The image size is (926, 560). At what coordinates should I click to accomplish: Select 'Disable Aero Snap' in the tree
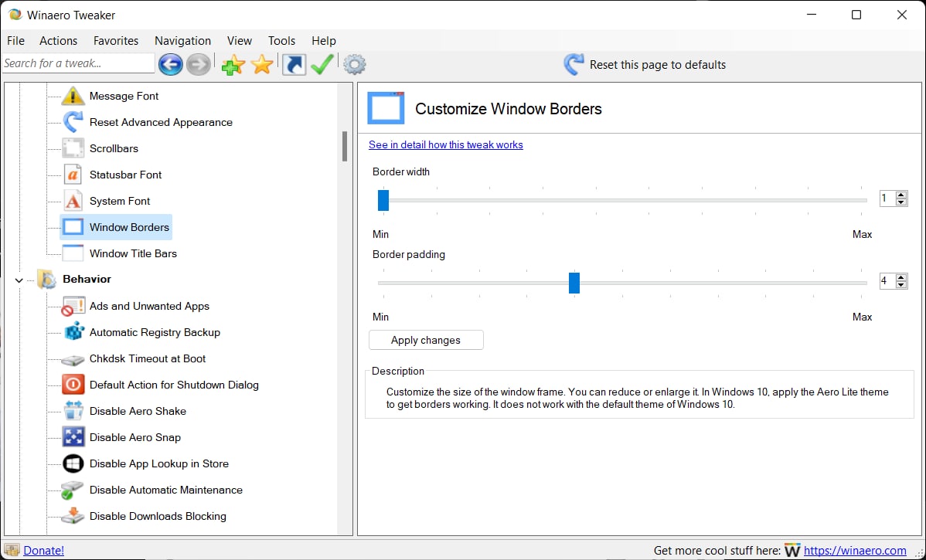(135, 437)
